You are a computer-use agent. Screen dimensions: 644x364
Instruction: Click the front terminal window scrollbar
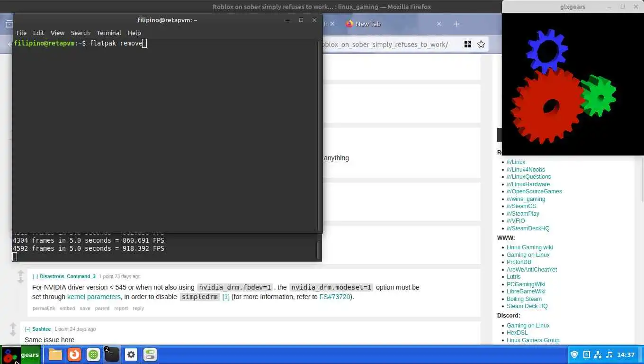[320, 136]
